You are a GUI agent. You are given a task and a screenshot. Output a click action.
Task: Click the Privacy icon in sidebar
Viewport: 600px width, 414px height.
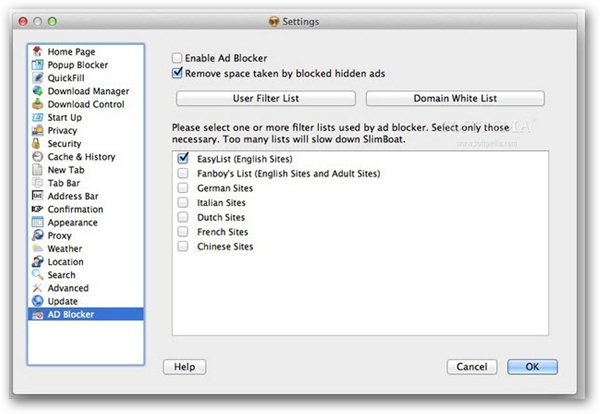tap(38, 131)
